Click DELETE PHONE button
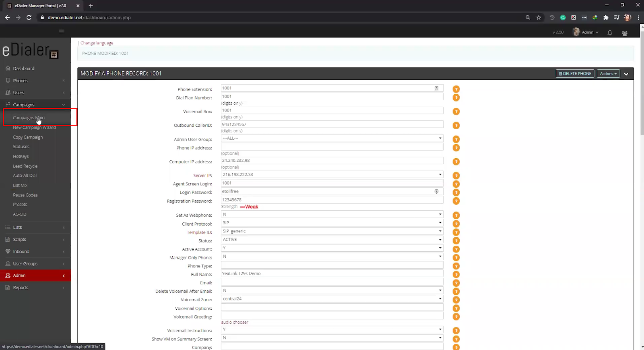This screenshot has height=350, width=644. coord(575,74)
